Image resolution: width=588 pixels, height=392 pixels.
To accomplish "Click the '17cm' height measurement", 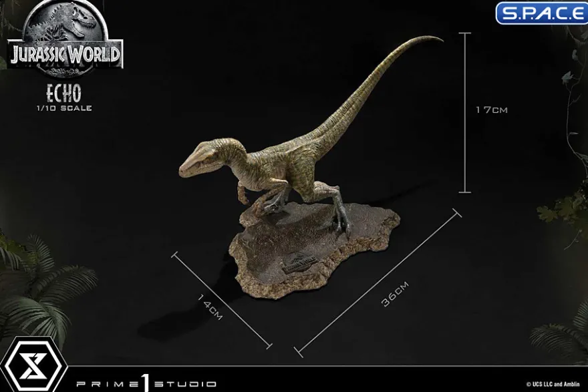I will 492,110.
